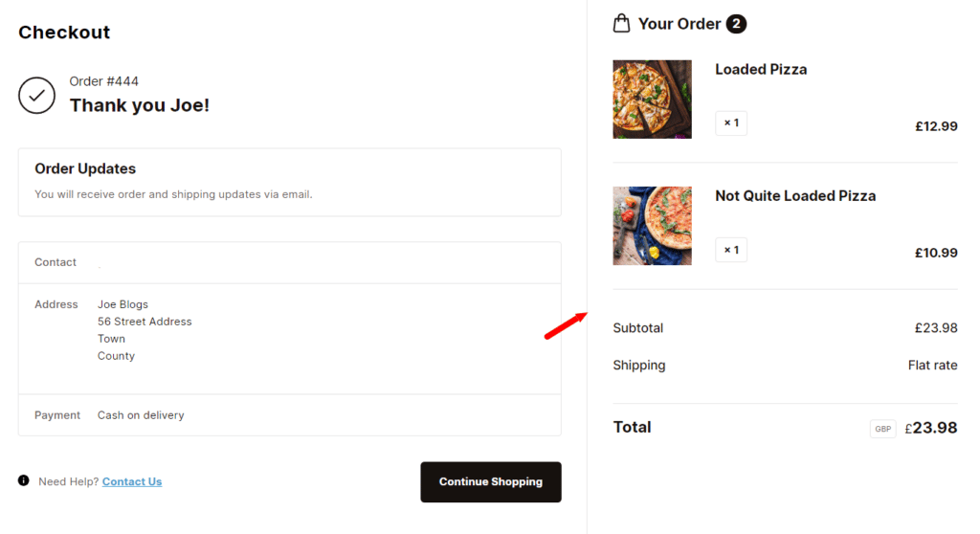Click the cart item count badge
This screenshot has height=534, width=980.
pos(736,24)
